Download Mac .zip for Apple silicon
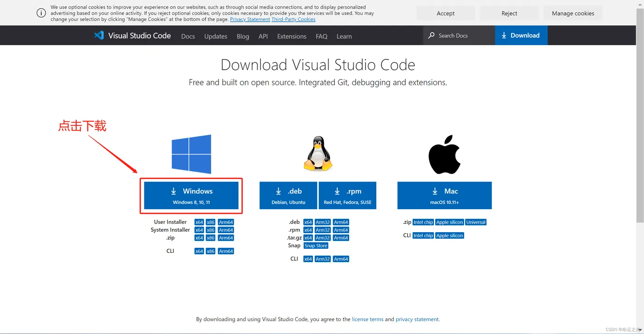 450,222
